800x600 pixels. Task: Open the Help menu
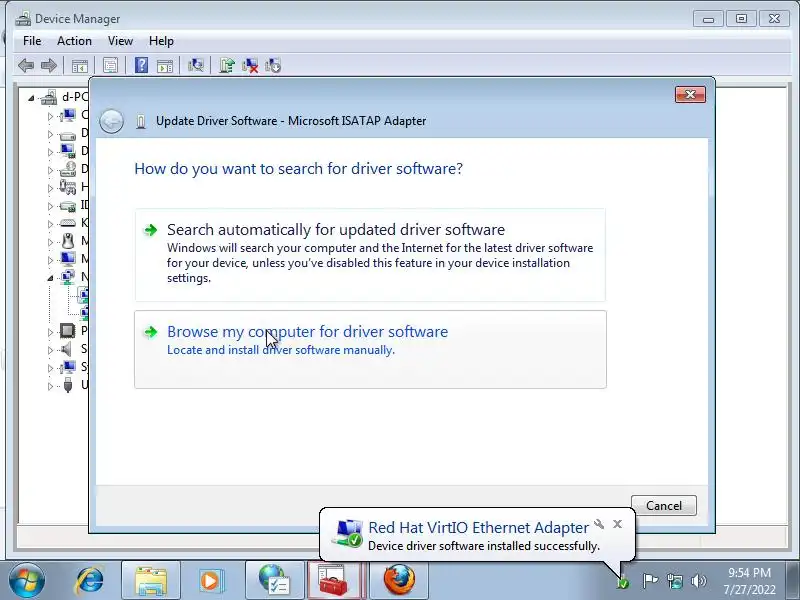click(161, 41)
